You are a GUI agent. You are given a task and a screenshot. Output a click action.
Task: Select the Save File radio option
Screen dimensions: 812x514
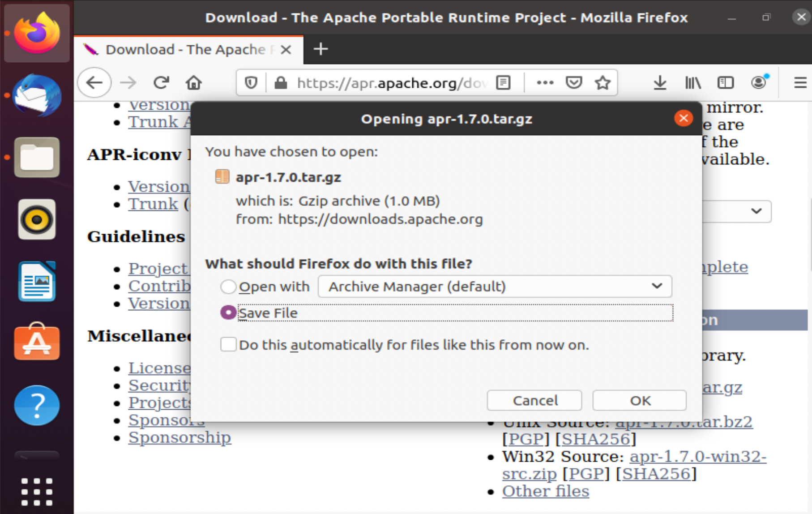coord(228,313)
